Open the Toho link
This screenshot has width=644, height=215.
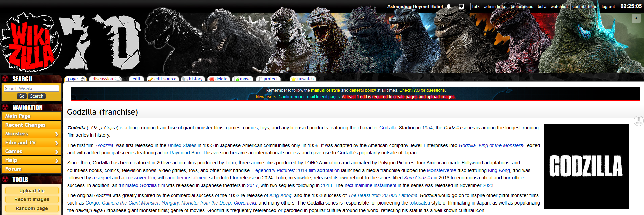(230, 163)
